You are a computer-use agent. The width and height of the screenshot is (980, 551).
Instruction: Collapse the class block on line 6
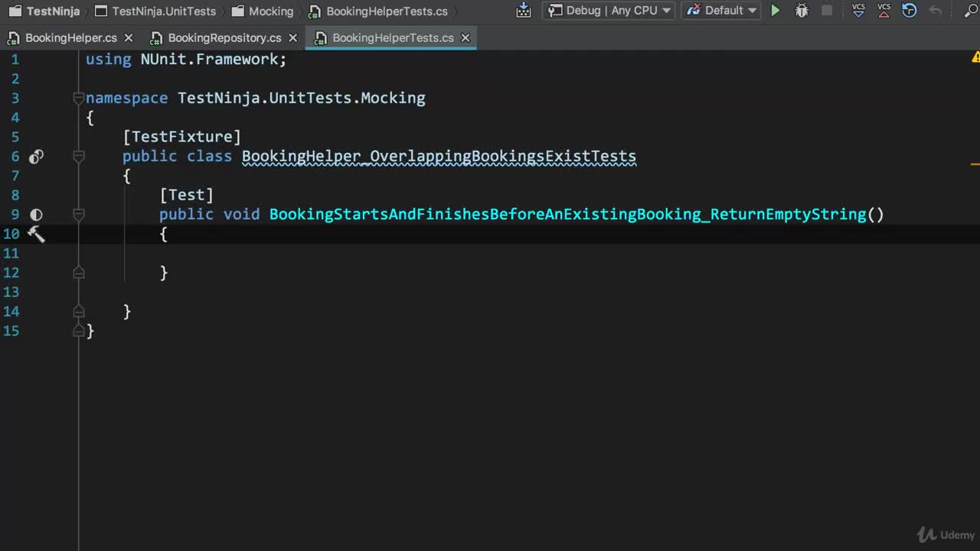pyautogui.click(x=78, y=156)
